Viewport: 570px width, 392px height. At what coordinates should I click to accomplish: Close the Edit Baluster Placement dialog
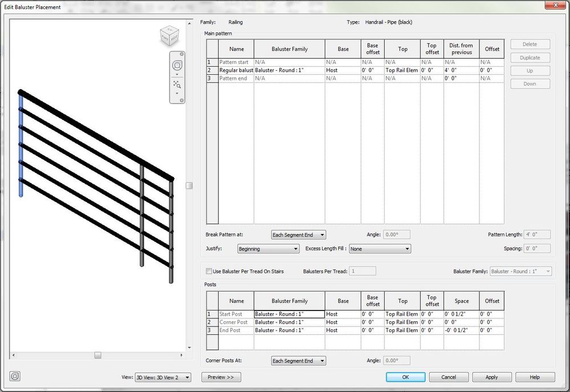point(556,5)
